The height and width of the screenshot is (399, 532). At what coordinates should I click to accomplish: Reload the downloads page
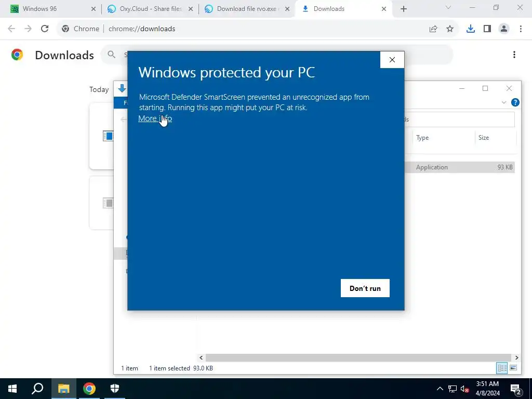click(x=45, y=29)
